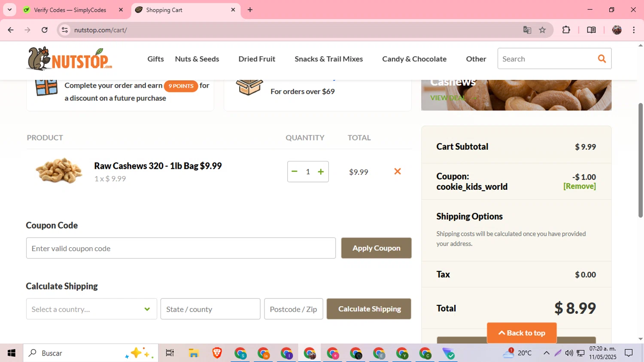
Task: Open the Dried Fruit menu
Action: (257, 59)
